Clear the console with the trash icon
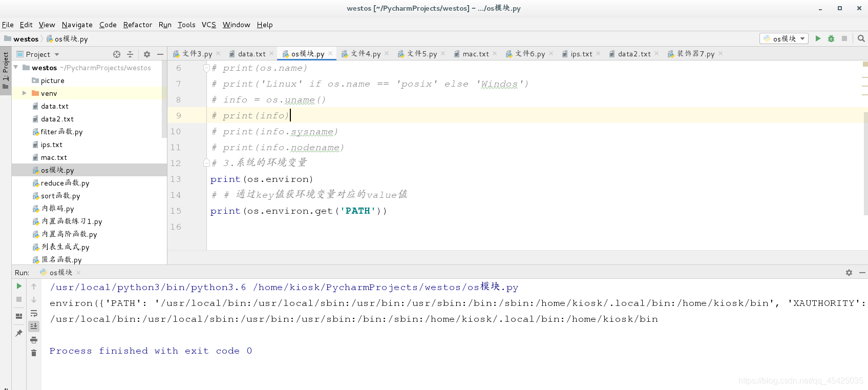This screenshot has width=868, height=390. pyautogui.click(x=34, y=353)
